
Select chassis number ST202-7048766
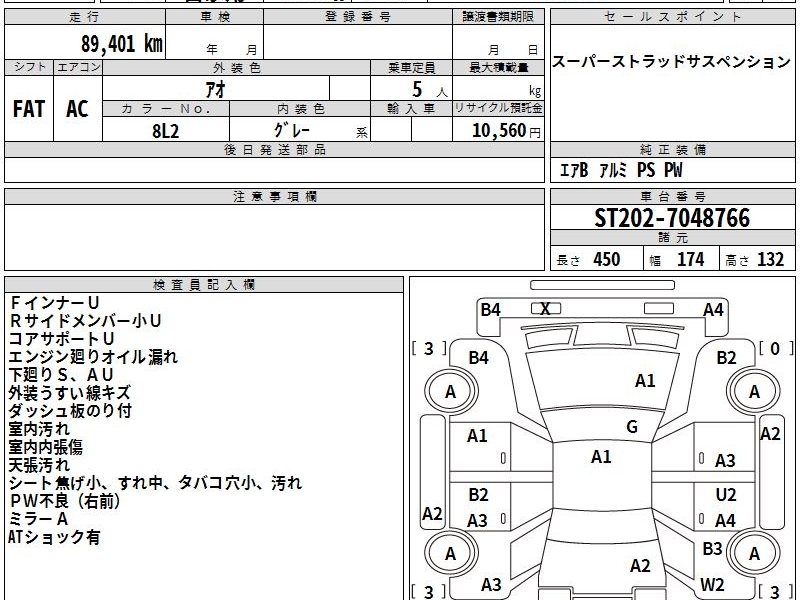coord(672,218)
